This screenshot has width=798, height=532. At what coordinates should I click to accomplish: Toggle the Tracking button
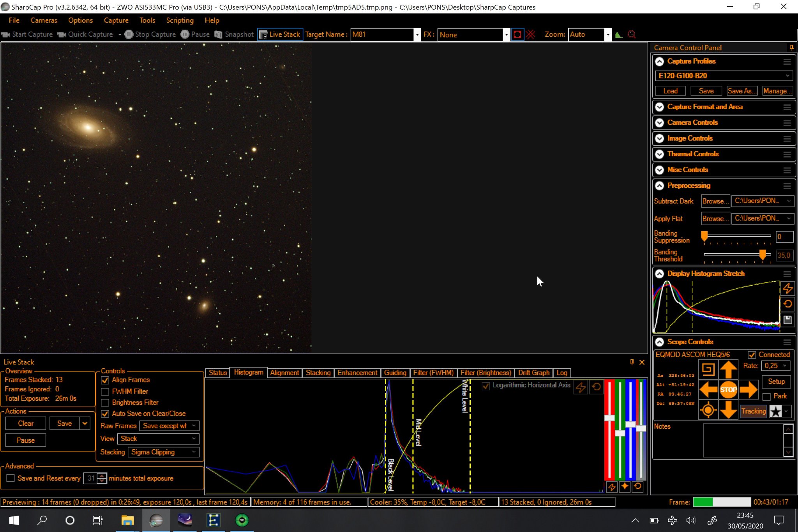click(754, 411)
